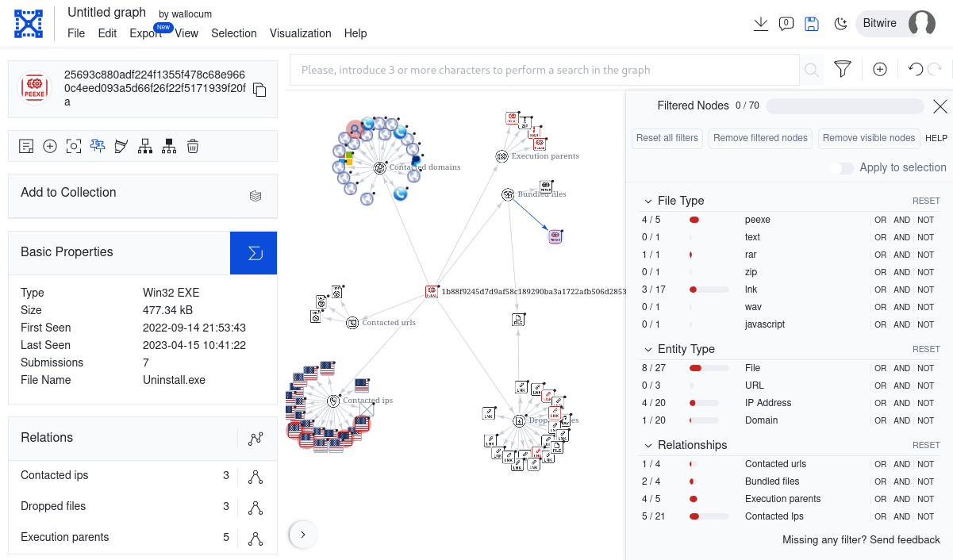Click Remove filtered nodes button
Viewport: 953px width, 560px height.
point(760,138)
